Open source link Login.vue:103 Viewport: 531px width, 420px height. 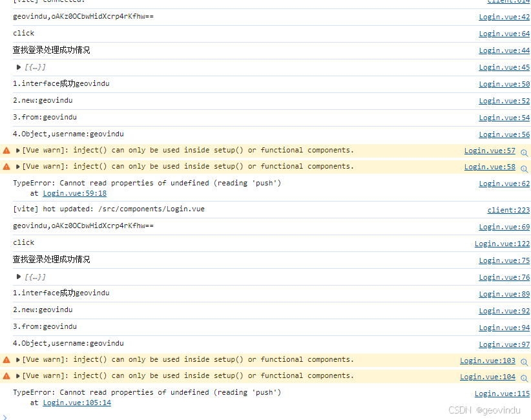click(488, 361)
